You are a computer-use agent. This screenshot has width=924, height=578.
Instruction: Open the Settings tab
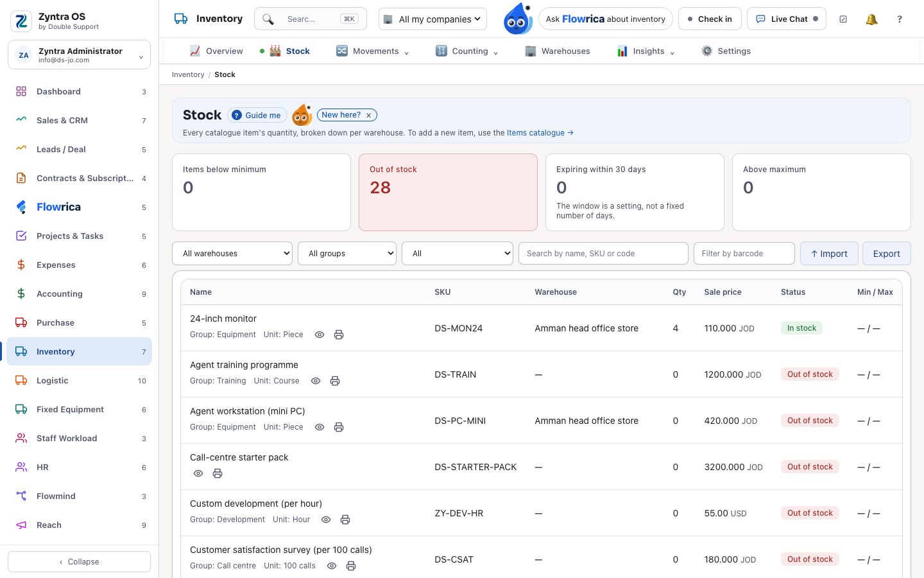(726, 51)
